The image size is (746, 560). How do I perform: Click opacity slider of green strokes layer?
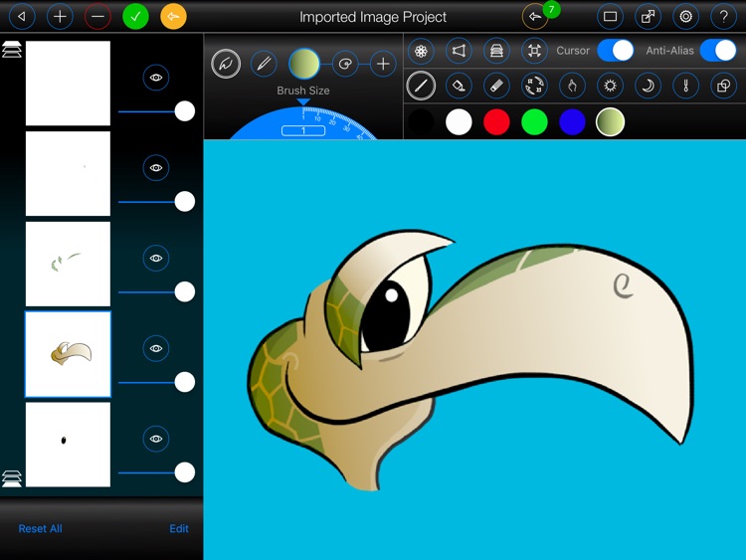pos(156,292)
